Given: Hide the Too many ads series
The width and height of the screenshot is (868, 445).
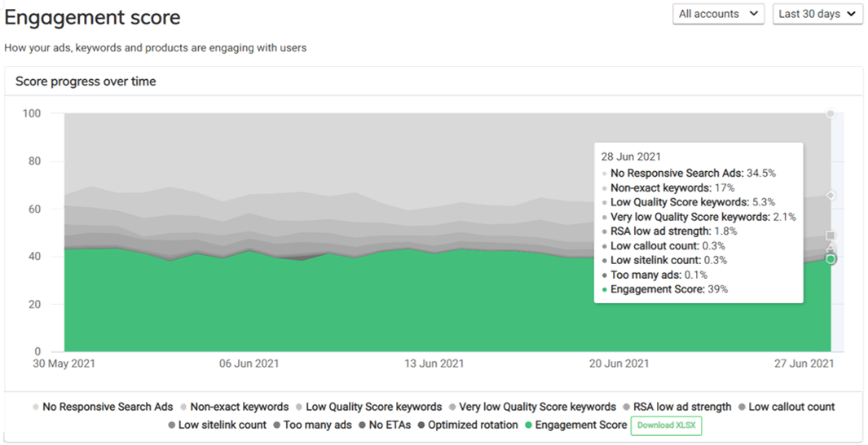Looking at the screenshot, I should point(318,425).
